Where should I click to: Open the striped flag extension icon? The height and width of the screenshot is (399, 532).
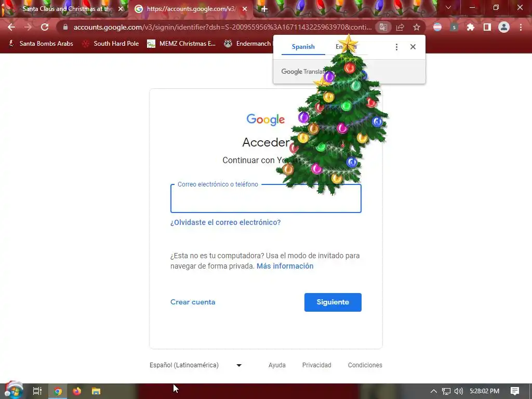437,27
